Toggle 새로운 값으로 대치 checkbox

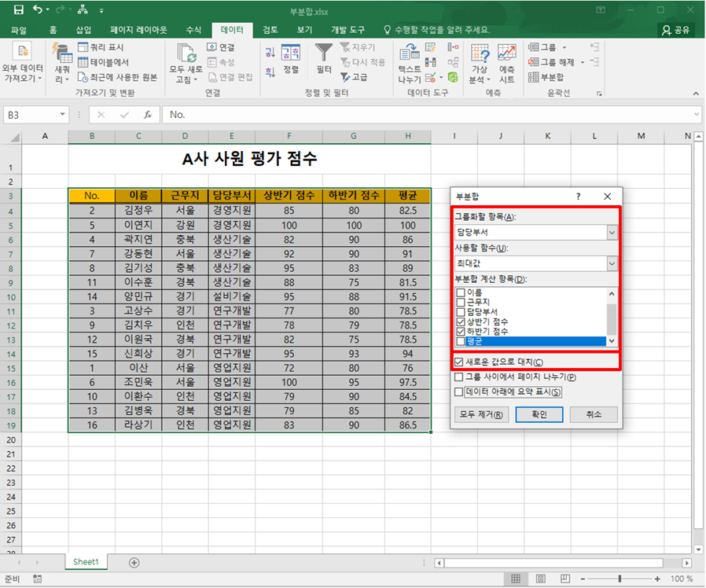[x=459, y=362]
